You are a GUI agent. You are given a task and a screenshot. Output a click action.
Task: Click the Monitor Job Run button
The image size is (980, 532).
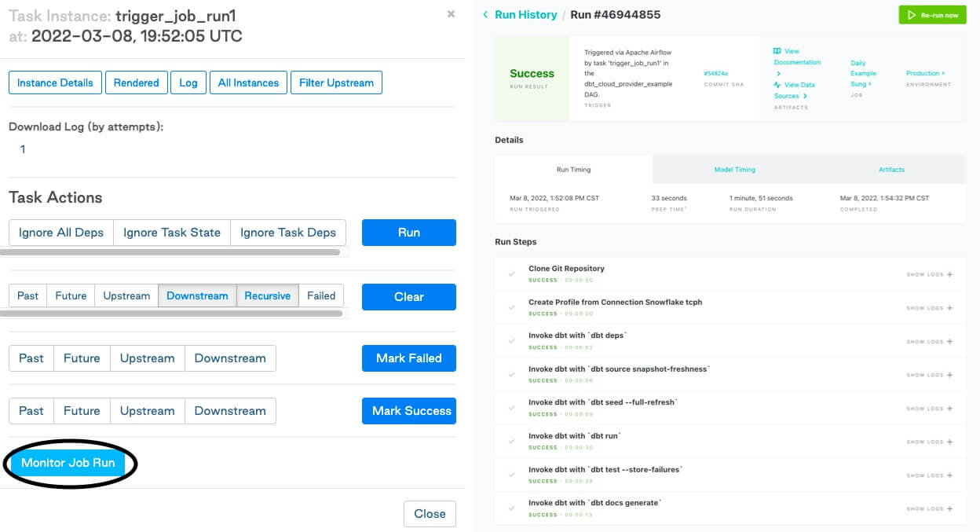(68, 463)
